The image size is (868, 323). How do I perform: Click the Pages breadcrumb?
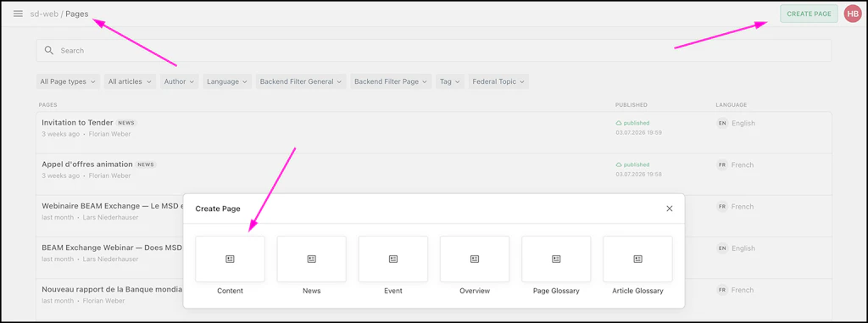77,14
